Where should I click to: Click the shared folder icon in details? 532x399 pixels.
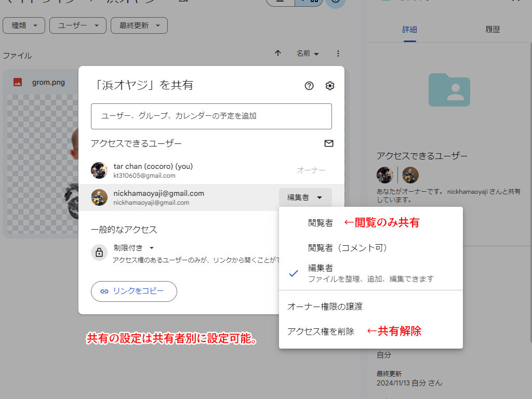449,90
